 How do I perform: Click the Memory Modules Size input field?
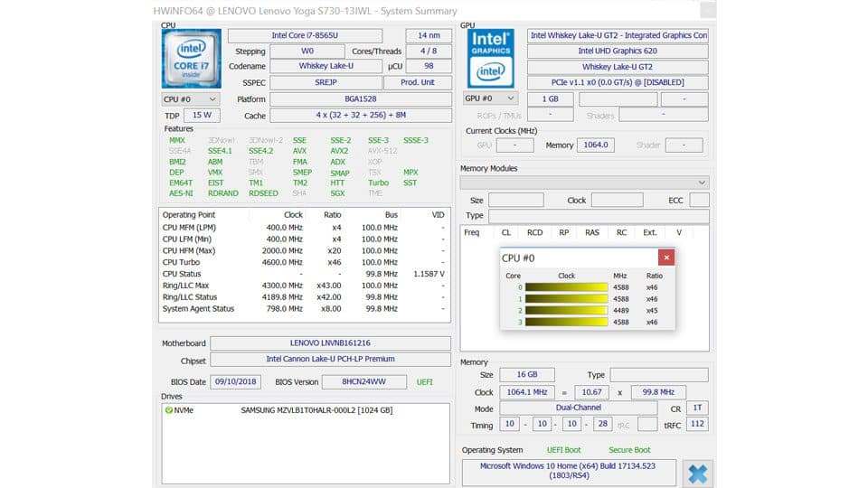[x=516, y=200]
